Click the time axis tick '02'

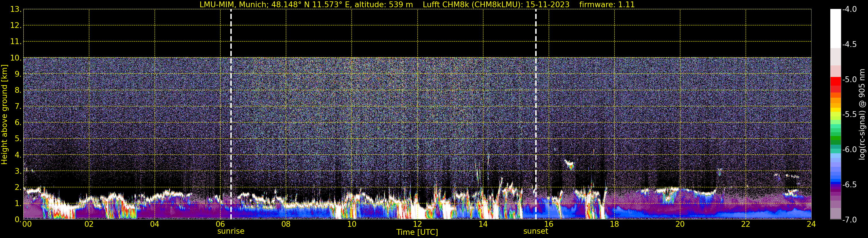coord(89,224)
